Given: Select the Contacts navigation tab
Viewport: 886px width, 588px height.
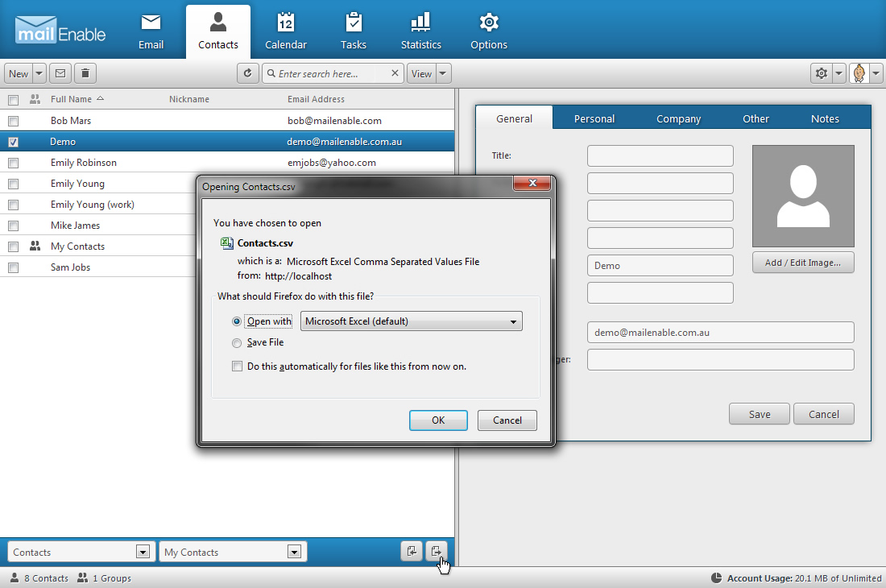Looking at the screenshot, I should (x=218, y=31).
